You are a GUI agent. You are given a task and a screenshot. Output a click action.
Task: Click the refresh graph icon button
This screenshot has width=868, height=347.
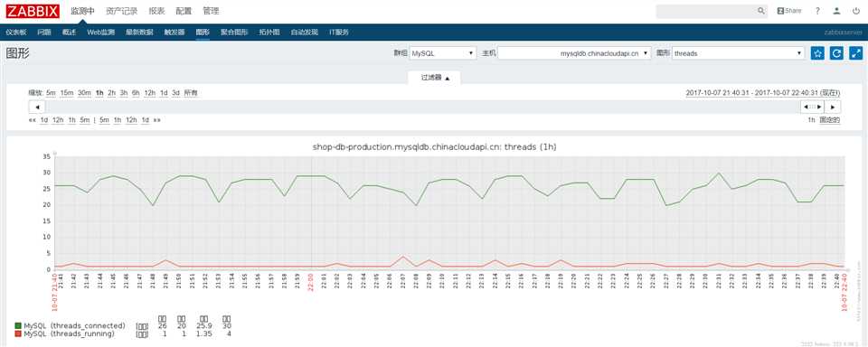click(x=837, y=53)
